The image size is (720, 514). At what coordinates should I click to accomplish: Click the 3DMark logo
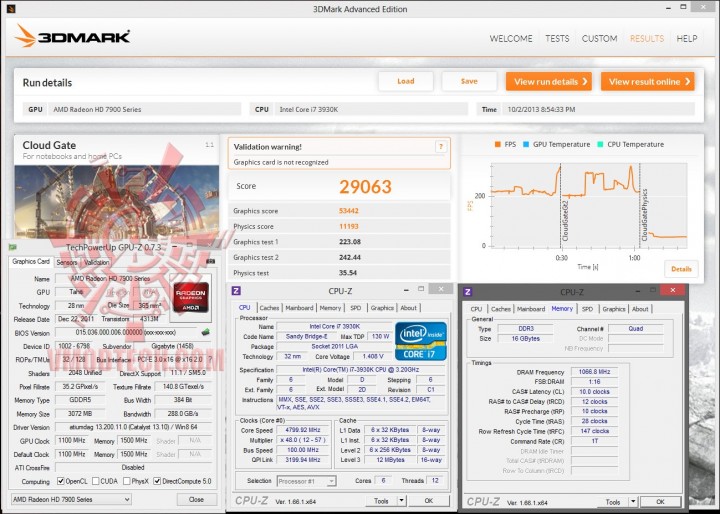72,36
